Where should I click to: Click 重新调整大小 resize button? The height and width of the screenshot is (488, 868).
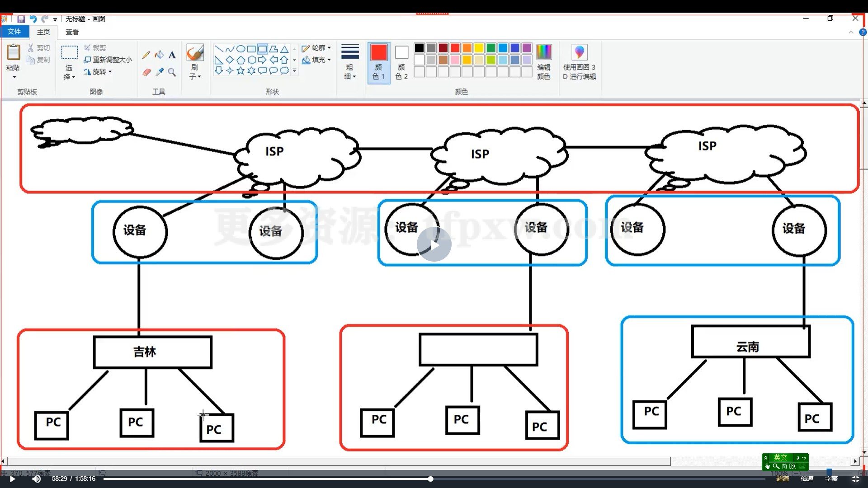pyautogui.click(x=108, y=60)
